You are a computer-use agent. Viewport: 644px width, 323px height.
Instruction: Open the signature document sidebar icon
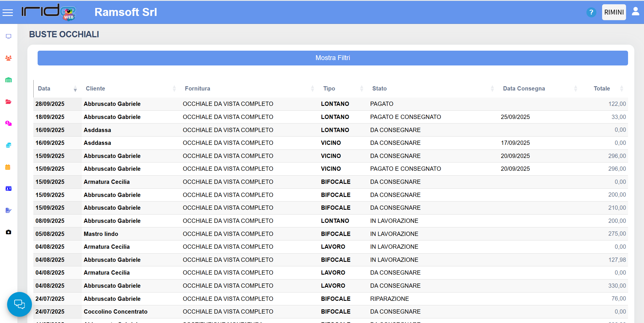(x=9, y=210)
